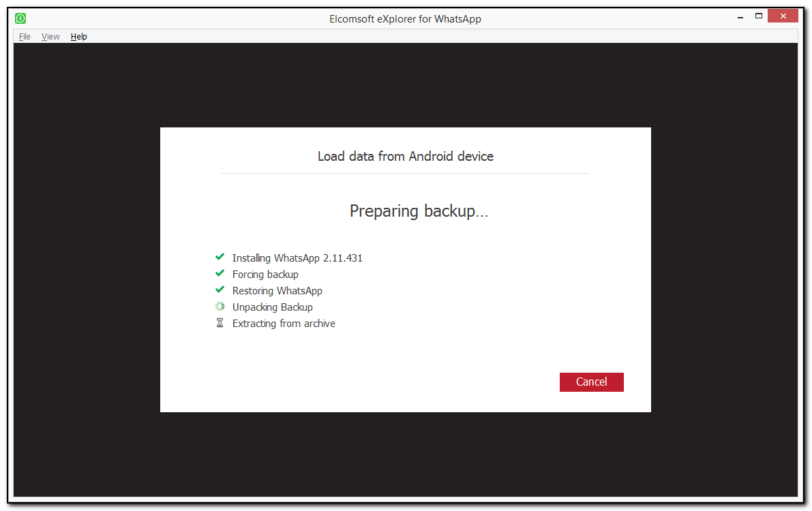Screen dimensions: 812x511
Task: Select the Unpacking Backup progress entry
Action: tap(272, 307)
